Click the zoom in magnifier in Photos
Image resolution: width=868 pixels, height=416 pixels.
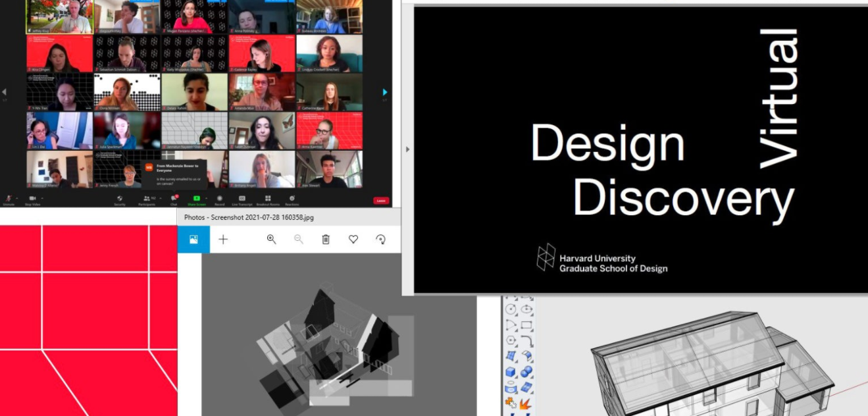tap(271, 240)
